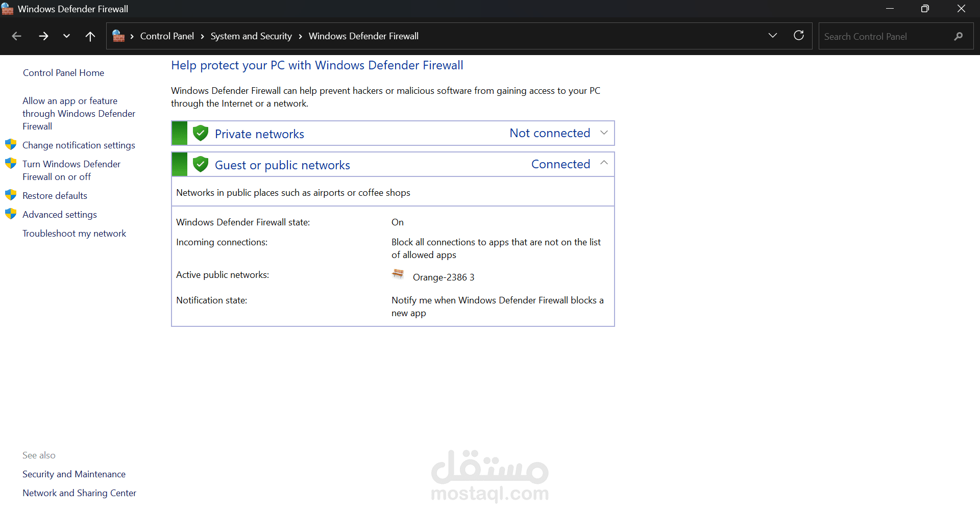Refresh the Control Panel page
The width and height of the screenshot is (980, 514).
point(799,35)
